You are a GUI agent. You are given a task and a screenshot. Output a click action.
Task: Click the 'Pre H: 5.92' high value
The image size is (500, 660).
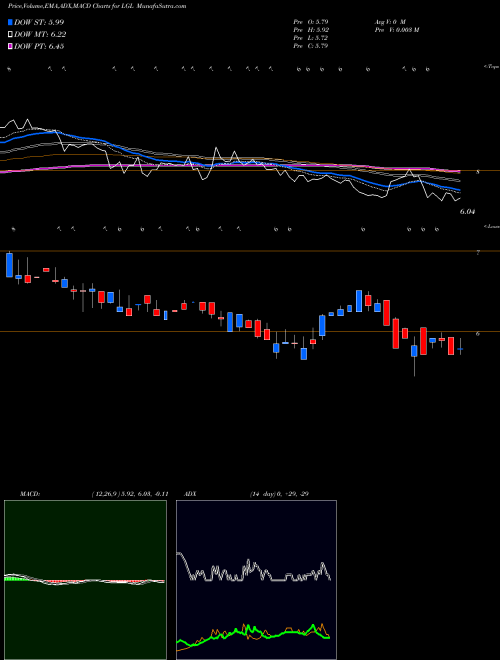click(311, 30)
